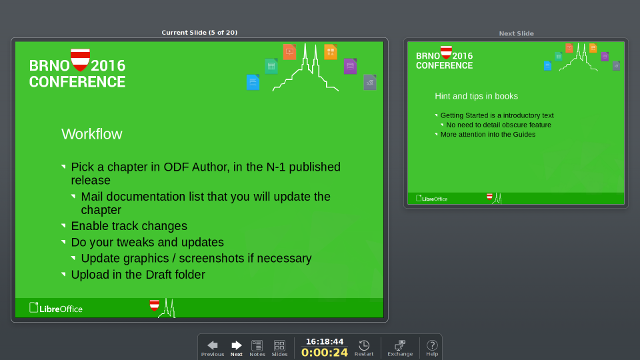Click 'Upload in the Draft folder' bullet

pyautogui.click(x=138, y=275)
